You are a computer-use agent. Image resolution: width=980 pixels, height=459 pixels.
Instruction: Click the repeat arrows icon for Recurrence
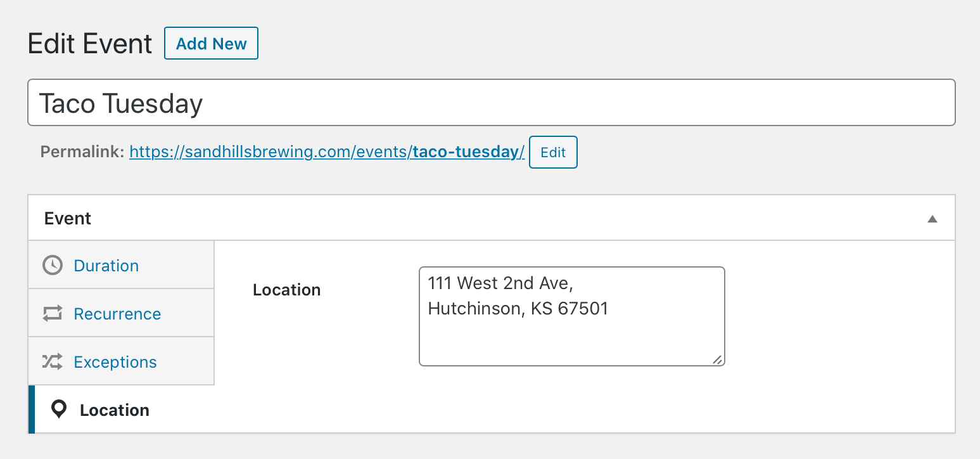(53, 313)
